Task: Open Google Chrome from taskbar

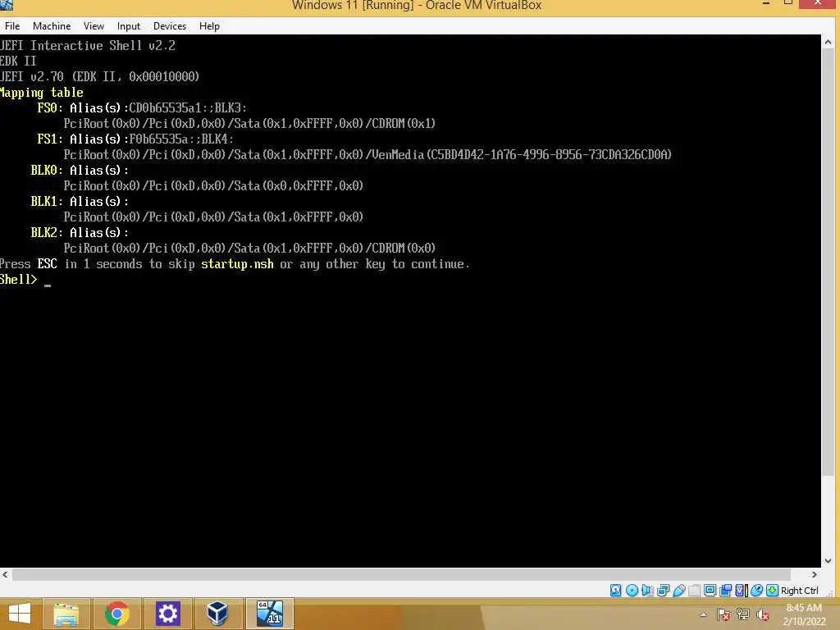Action: coord(116,614)
